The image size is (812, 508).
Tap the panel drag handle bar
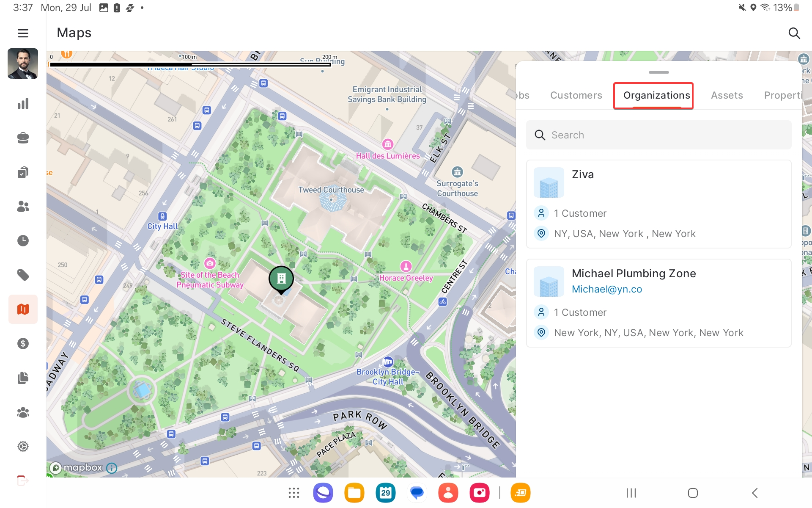(x=658, y=72)
